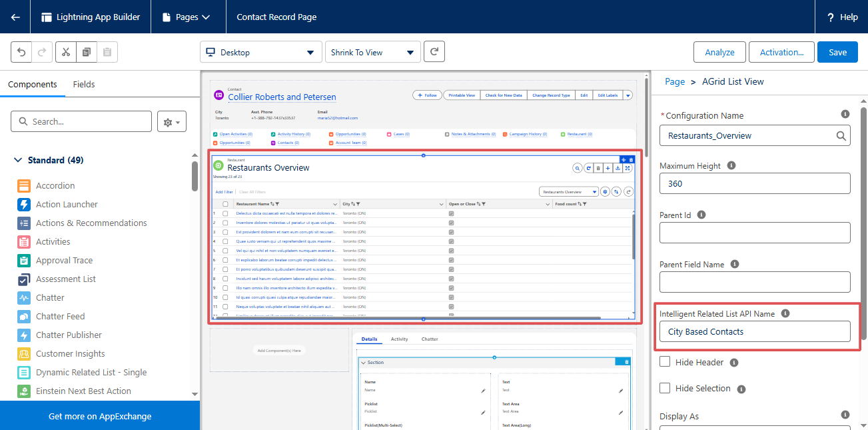
Task: Select the Activity tab on canvas
Action: point(400,339)
